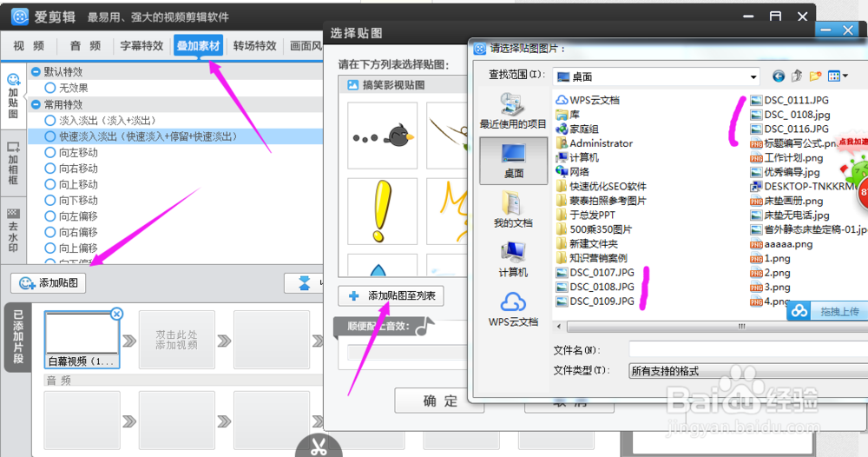Confirm with the 确定 button

(439, 401)
